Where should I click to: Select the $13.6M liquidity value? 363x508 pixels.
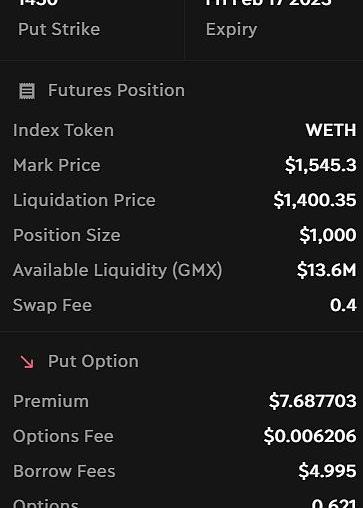point(327,270)
